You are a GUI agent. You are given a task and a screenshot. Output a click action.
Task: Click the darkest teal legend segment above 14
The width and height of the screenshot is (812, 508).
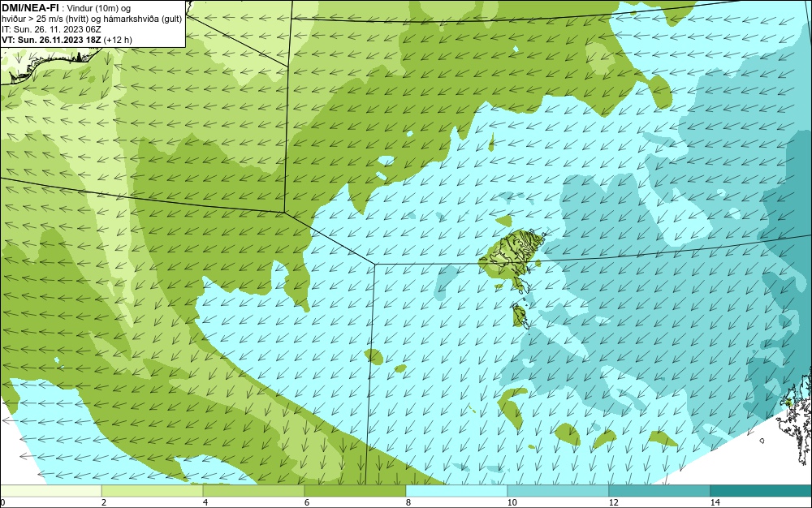click(x=762, y=491)
